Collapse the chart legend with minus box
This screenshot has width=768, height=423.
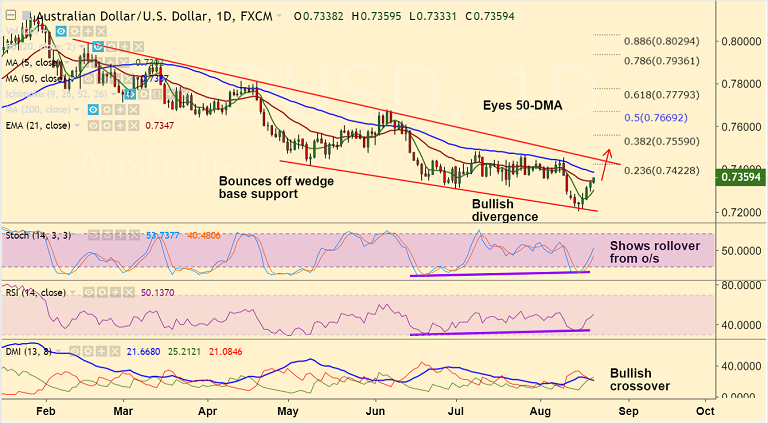point(11,15)
